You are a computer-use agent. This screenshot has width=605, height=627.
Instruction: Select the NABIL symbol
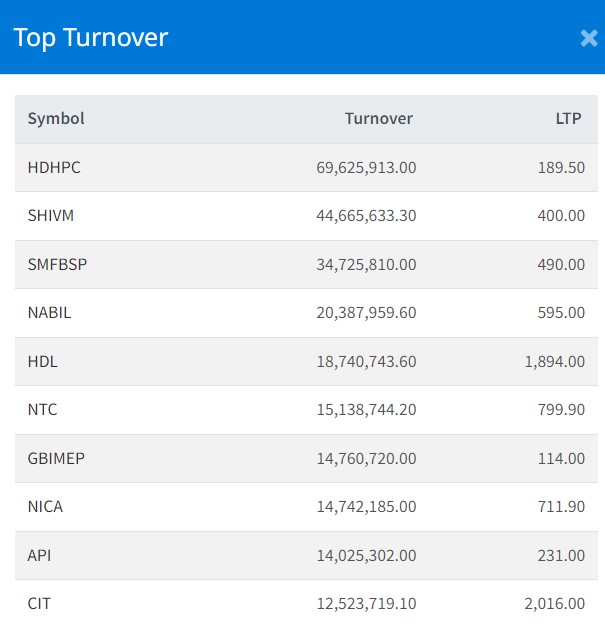49,313
